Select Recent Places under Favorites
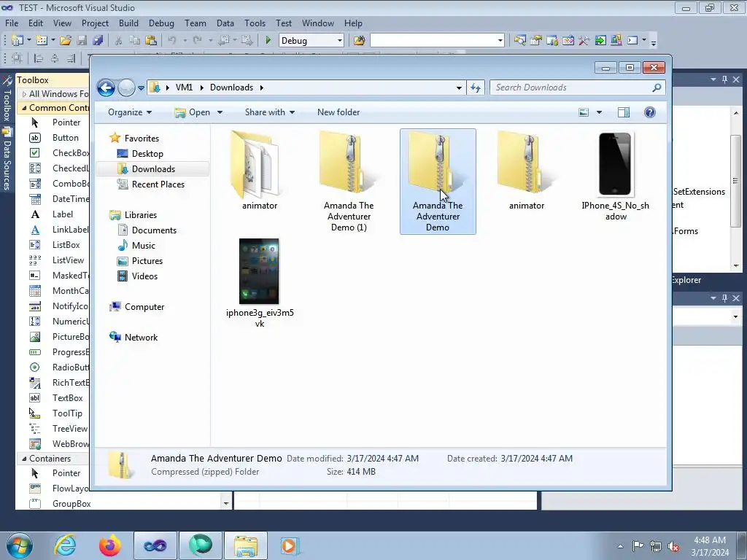Screen dimensions: 747x560 [x=158, y=184]
